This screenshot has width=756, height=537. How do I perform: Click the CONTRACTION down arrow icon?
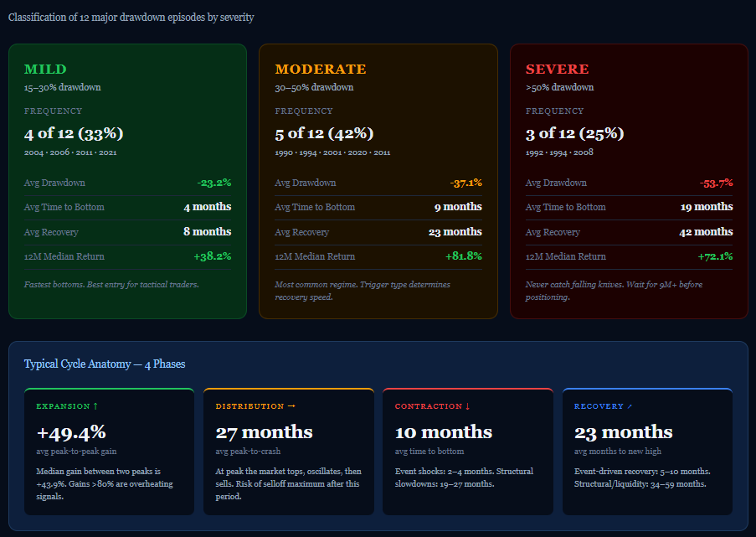click(x=468, y=406)
